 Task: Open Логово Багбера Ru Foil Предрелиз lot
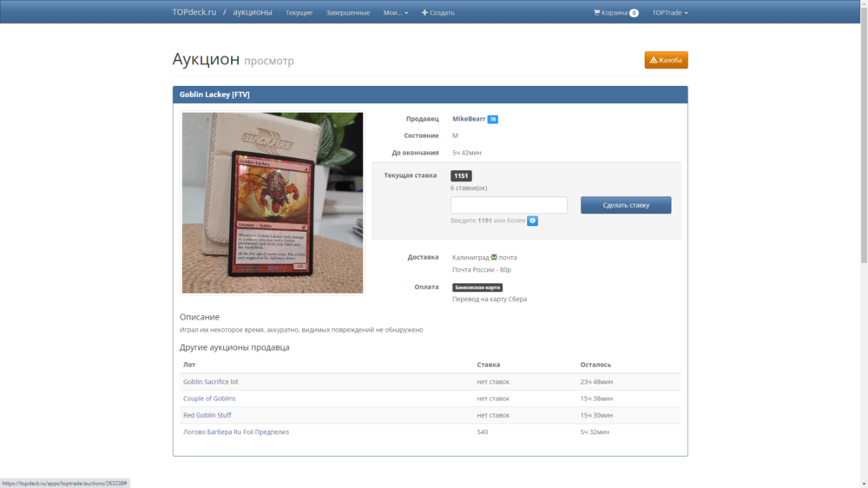pos(235,432)
